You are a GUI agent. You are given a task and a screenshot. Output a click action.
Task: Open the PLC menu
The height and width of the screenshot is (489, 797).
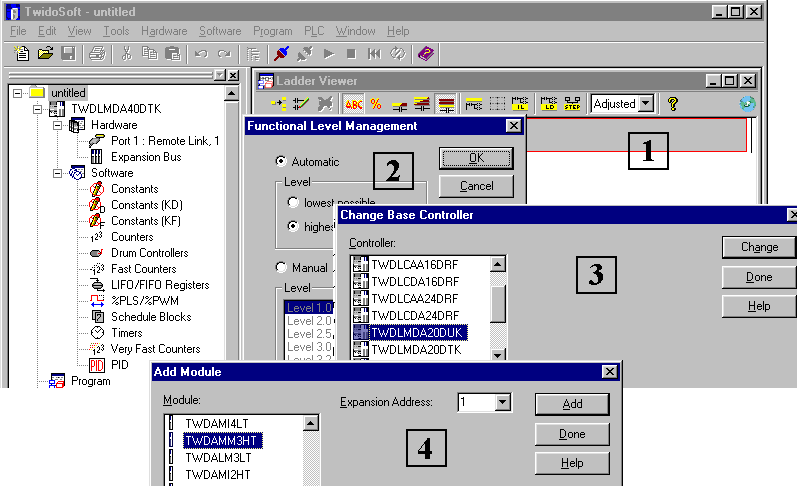click(x=314, y=31)
